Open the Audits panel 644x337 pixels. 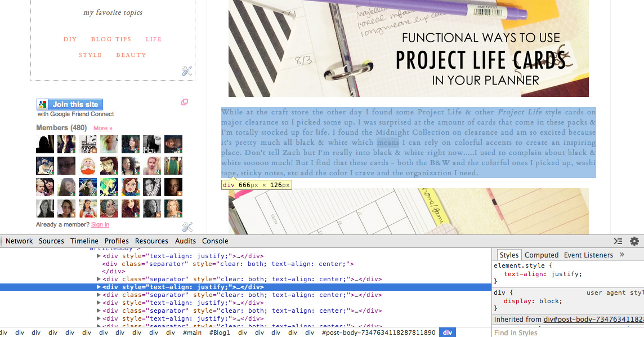click(185, 241)
